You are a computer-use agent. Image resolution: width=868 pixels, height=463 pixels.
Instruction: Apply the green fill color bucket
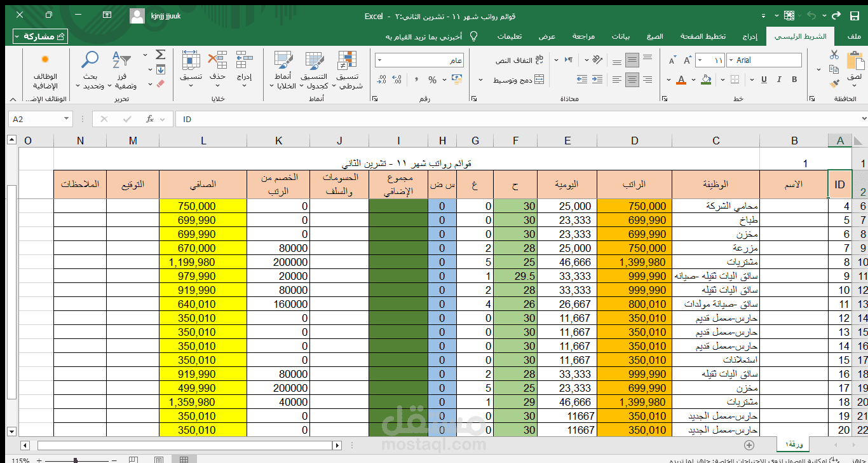tap(706, 79)
